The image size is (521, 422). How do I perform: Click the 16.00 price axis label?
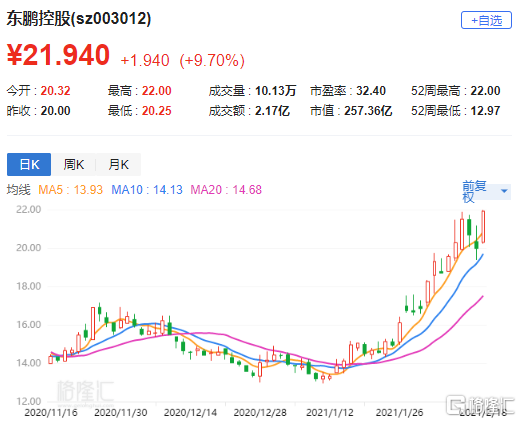coord(29,324)
